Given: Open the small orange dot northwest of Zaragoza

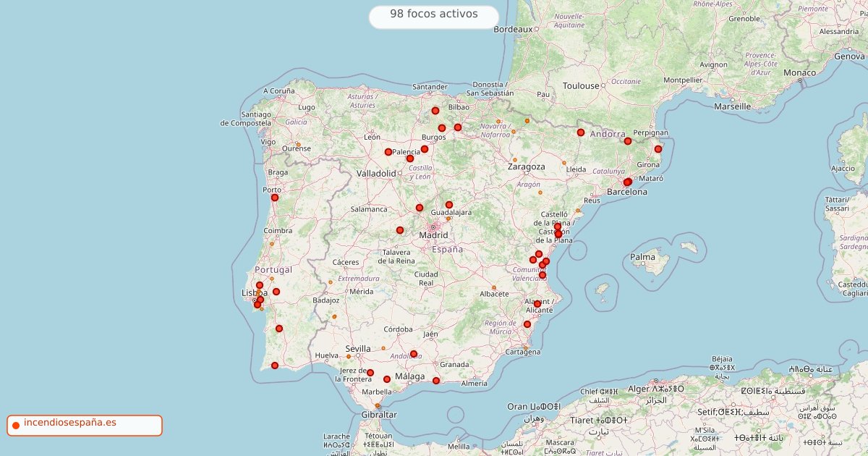Looking at the screenshot, I should pos(514,160).
